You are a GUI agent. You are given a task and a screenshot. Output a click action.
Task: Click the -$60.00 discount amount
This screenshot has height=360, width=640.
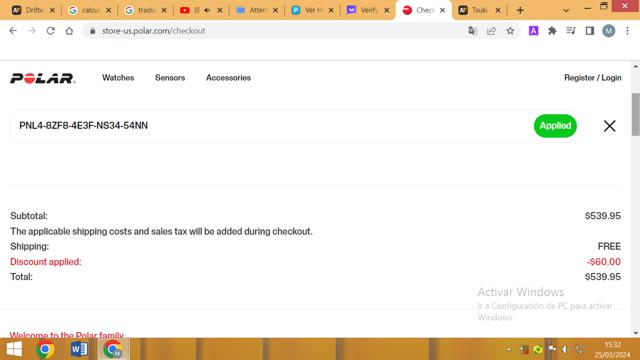click(x=604, y=262)
